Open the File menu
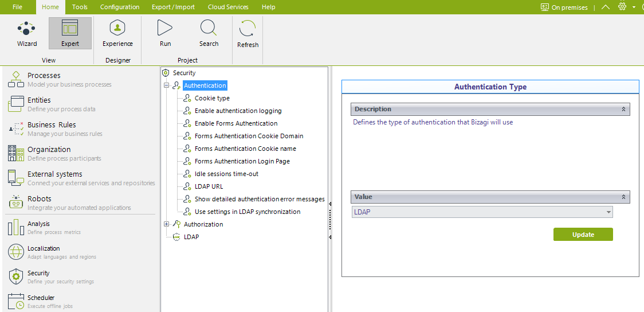Viewport: 644px width, 312px height. (x=17, y=7)
